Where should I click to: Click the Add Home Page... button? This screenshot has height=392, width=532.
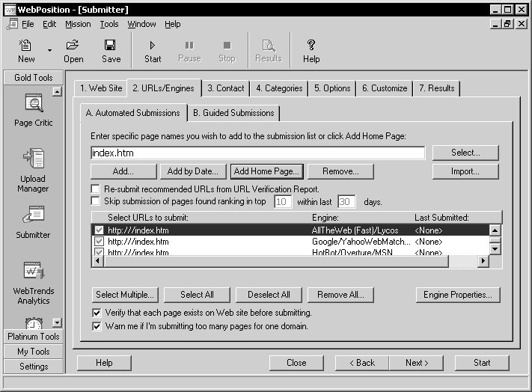pos(266,171)
